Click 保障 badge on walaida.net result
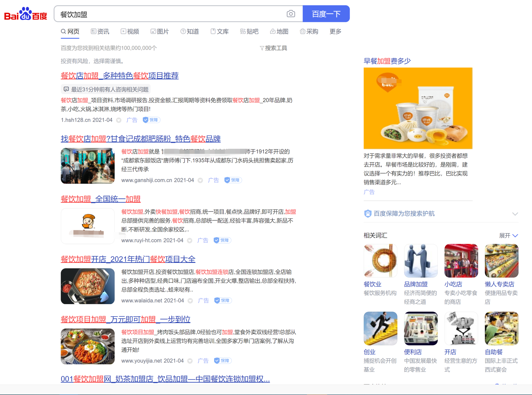This screenshot has height=395, width=532. (223, 300)
